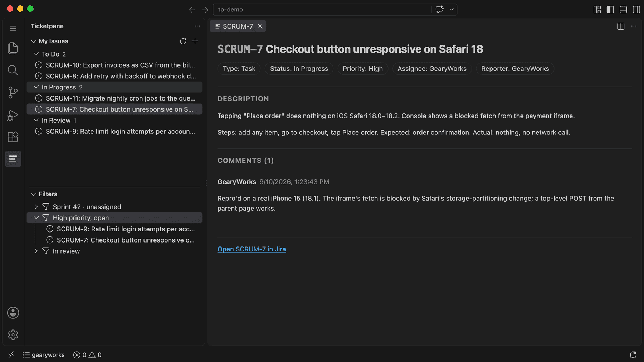Expand the Sprint 42 · unassigned filter

point(36,207)
